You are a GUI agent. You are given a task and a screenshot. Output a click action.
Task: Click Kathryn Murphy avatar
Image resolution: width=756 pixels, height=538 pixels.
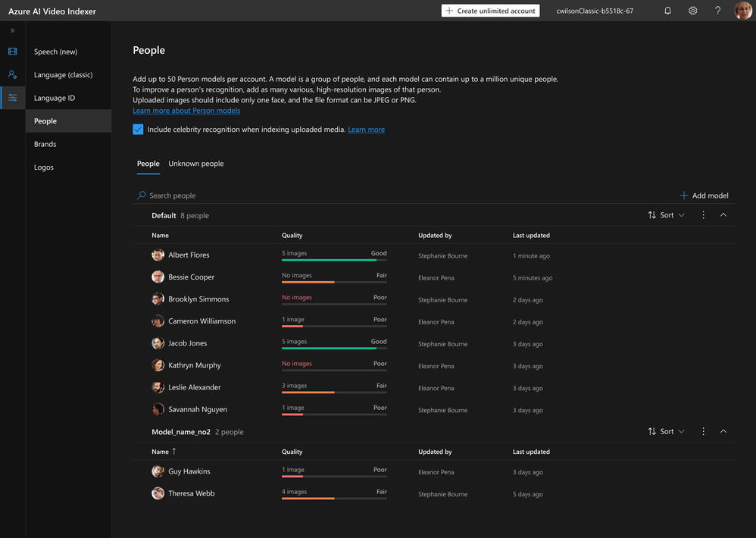(x=158, y=365)
